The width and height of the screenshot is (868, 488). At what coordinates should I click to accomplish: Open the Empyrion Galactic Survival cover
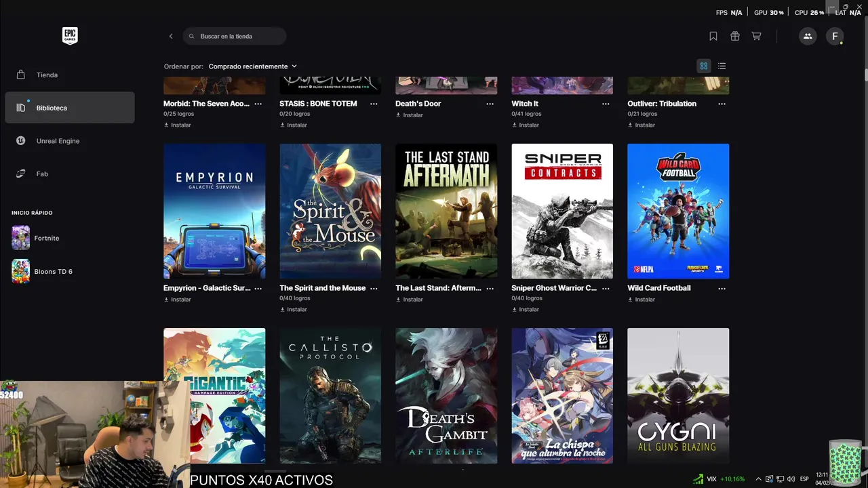[214, 211]
